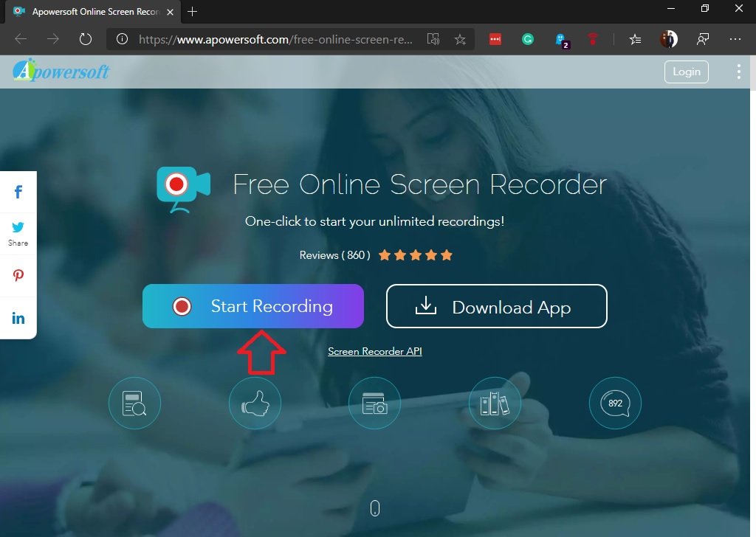Click the screenshot camera circle icon

[x=374, y=403]
